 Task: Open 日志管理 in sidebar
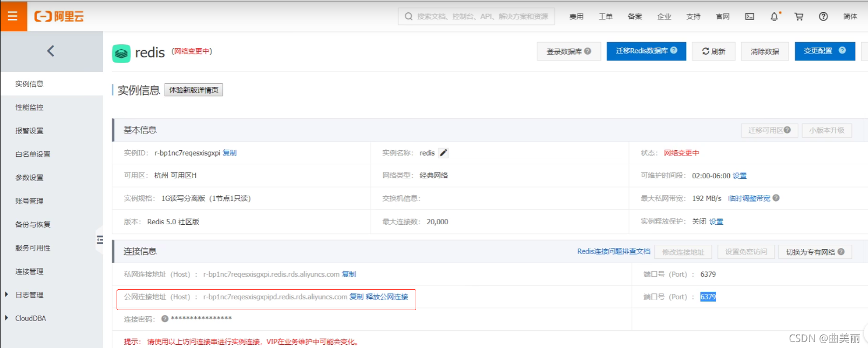point(30,295)
